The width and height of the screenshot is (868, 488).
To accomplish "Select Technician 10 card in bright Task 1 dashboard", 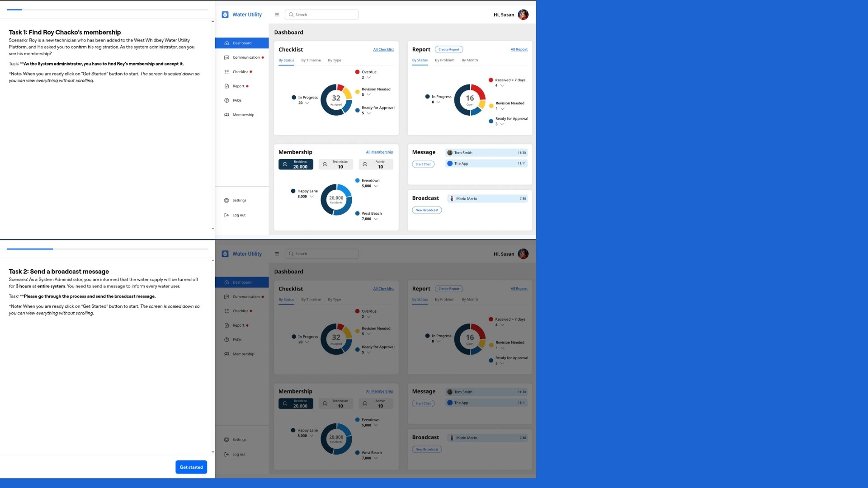I will coord(336,164).
